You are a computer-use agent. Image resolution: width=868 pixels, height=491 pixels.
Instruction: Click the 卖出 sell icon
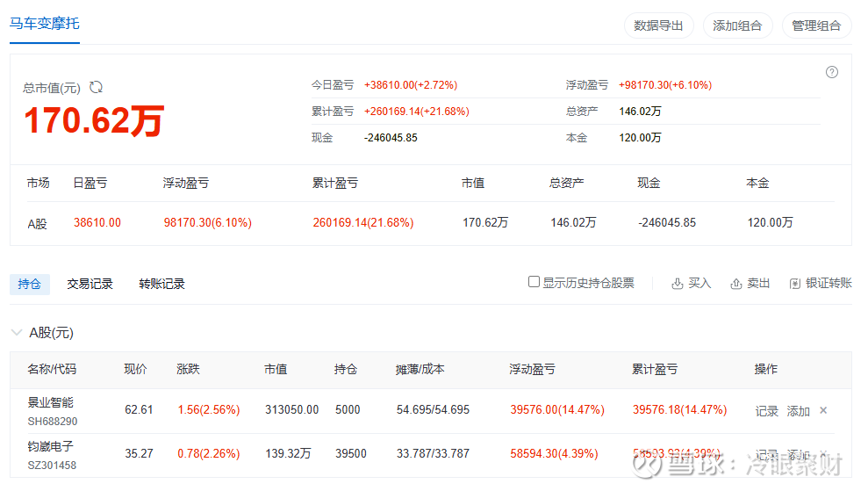click(x=735, y=284)
